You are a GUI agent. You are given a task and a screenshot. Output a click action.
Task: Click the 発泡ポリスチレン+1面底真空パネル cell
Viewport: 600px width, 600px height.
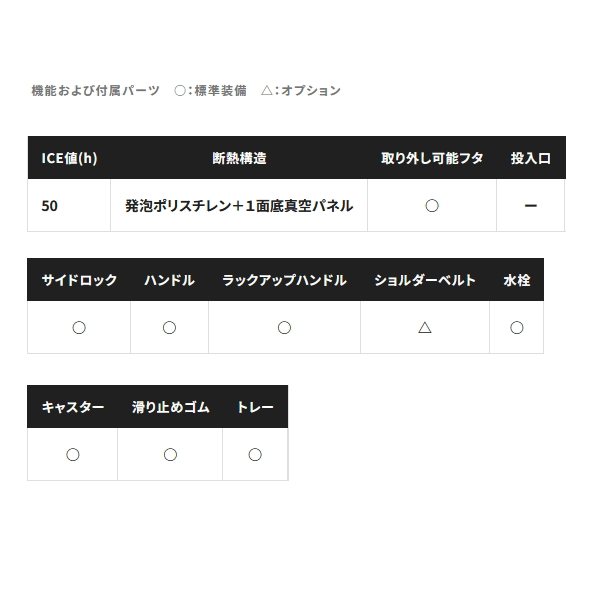(239, 205)
